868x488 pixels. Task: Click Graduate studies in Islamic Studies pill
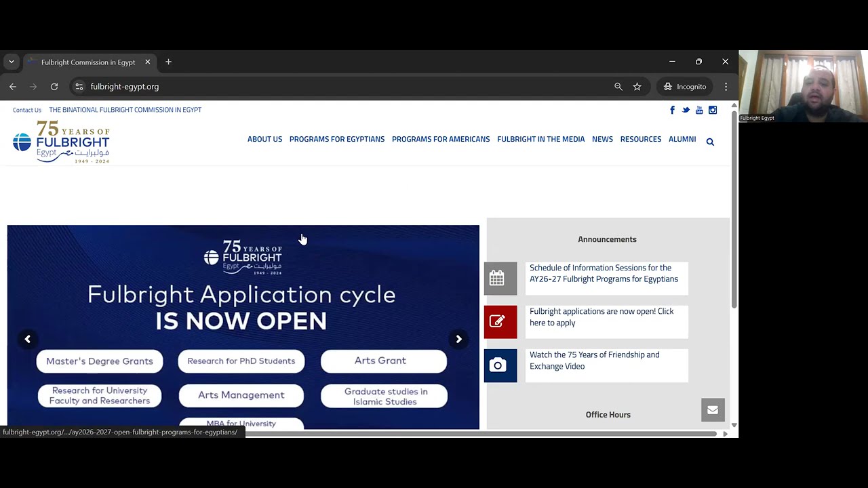pyautogui.click(x=384, y=396)
